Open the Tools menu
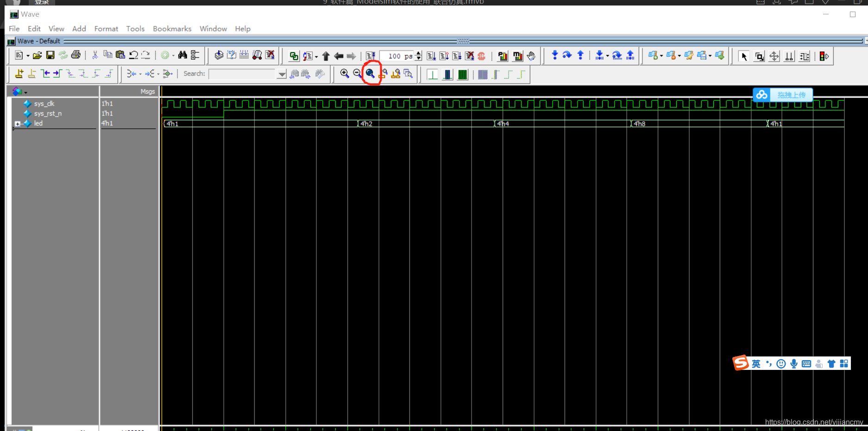 [135, 29]
